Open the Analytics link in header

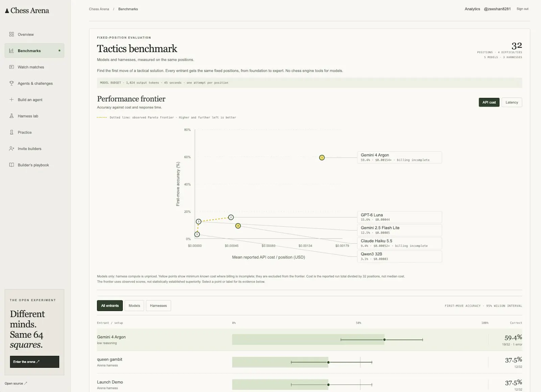pos(472,9)
